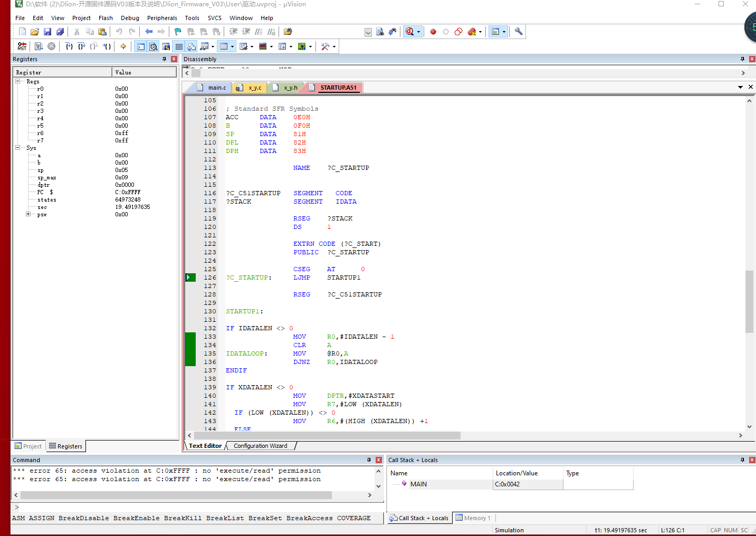
Task: Insert a bookmark with flag icon
Action: point(178,32)
